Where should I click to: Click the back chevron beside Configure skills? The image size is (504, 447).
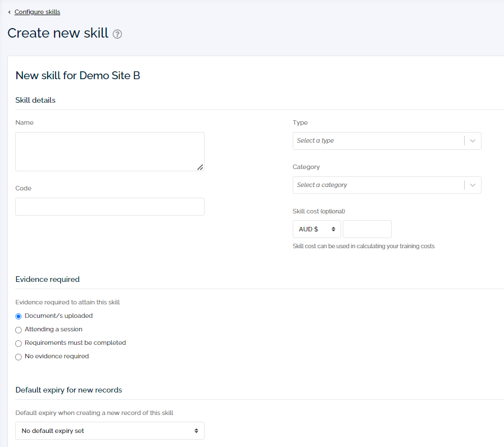[8, 12]
